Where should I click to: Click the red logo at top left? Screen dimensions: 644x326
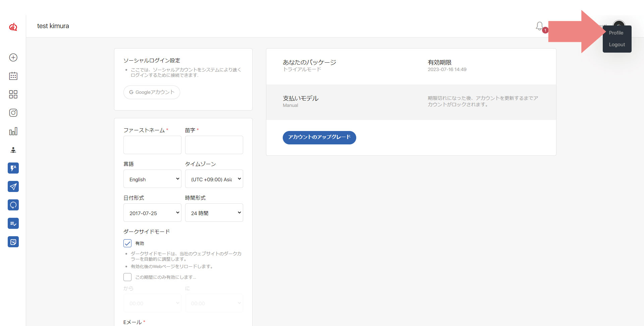click(13, 27)
